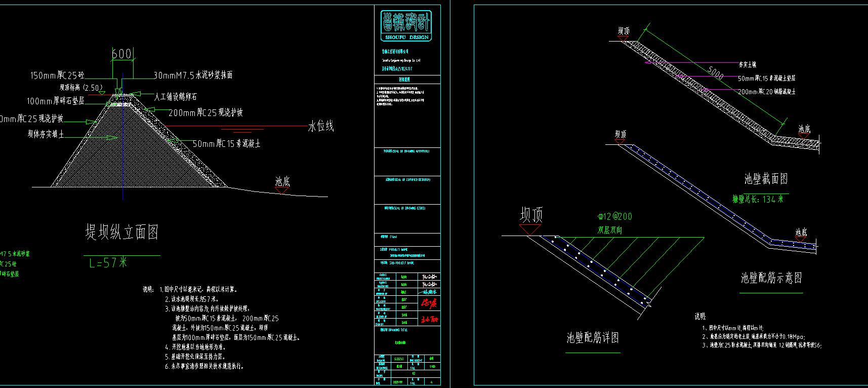The width and height of the screenshot is (868, 388).
Task: Select label '50mm厚C15素混凝土垫层'
Action: point(766,78)
